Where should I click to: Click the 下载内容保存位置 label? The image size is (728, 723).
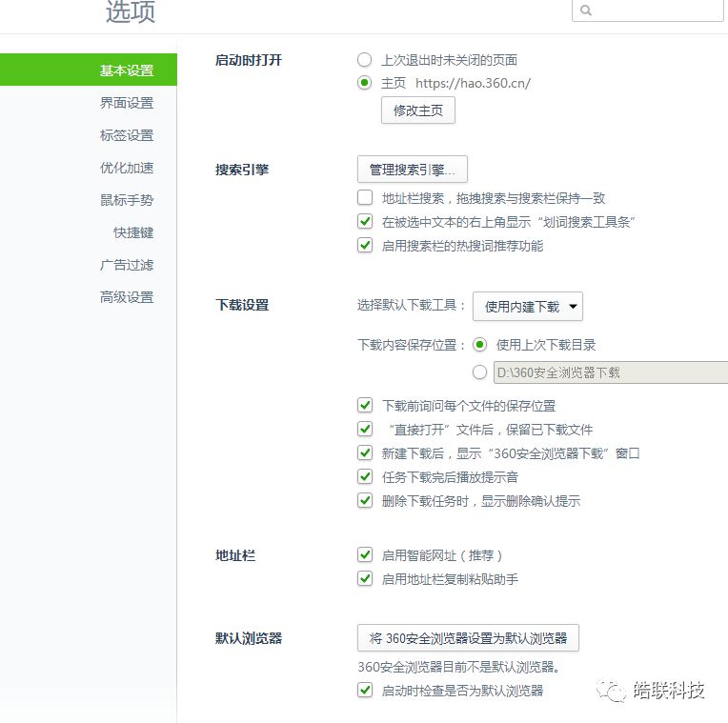pos(412,345)
